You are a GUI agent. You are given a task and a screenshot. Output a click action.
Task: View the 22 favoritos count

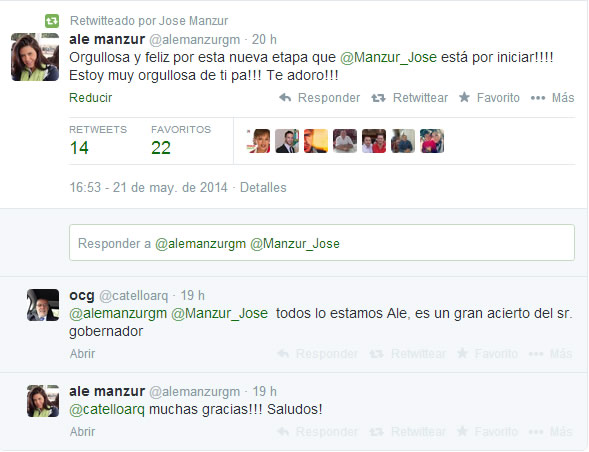click(161, 148)
